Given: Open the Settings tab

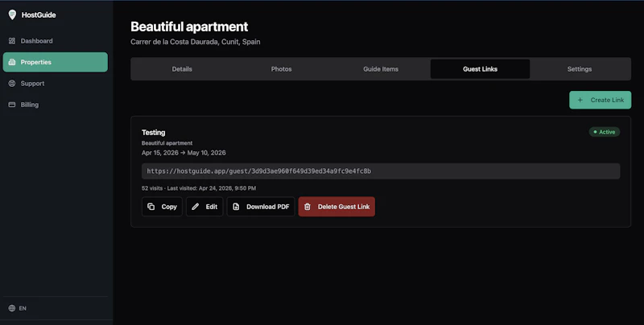Looking at the screenshot, I should coord(580,69).
